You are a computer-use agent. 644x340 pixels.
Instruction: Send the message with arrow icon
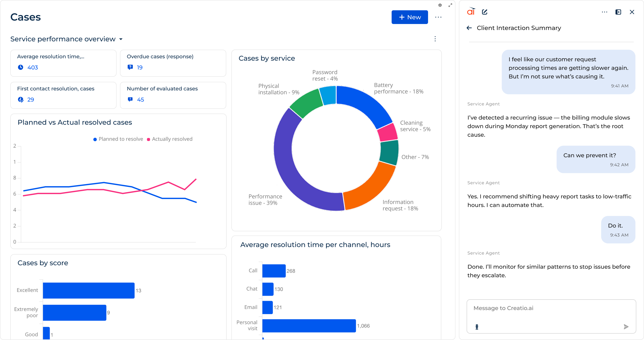[626, 327]
